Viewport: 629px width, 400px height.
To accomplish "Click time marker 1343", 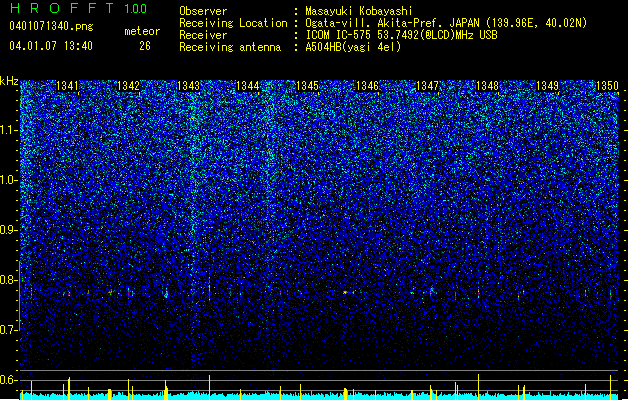I will (188, 86).
